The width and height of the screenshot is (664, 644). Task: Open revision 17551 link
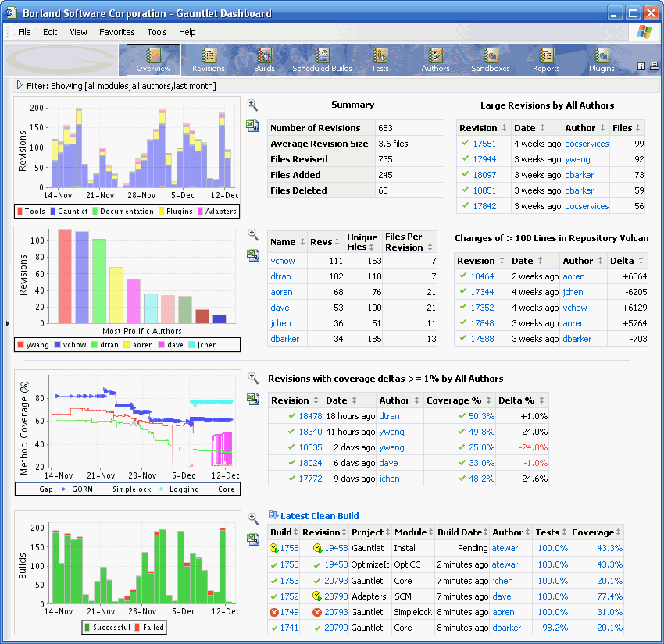click(484, 144)
